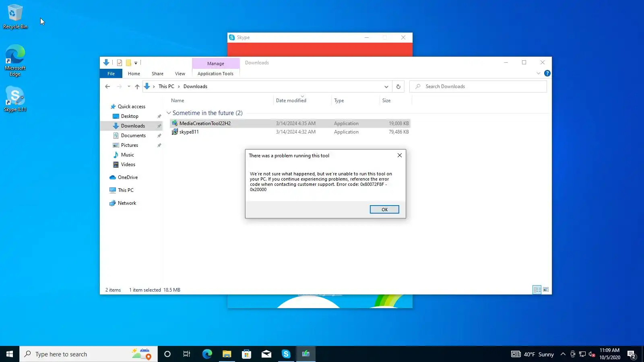Viewport: 644px width, 362px height.
Task: Click OK in the error dialog
Action: point(384,210)
